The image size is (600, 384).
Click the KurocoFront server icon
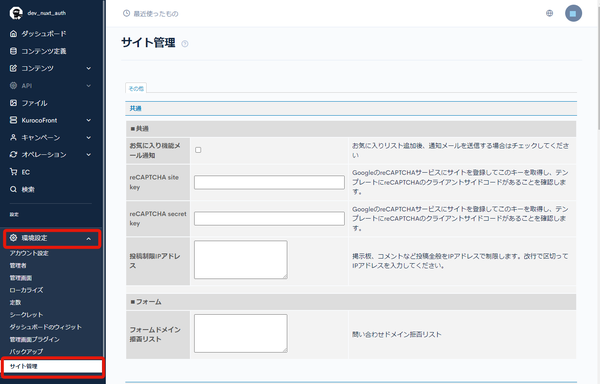pyautogui.click(x=13, y=120)
